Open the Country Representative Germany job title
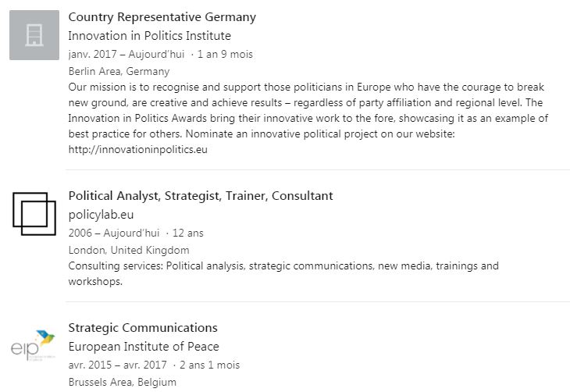 click(x=162, y=16)
